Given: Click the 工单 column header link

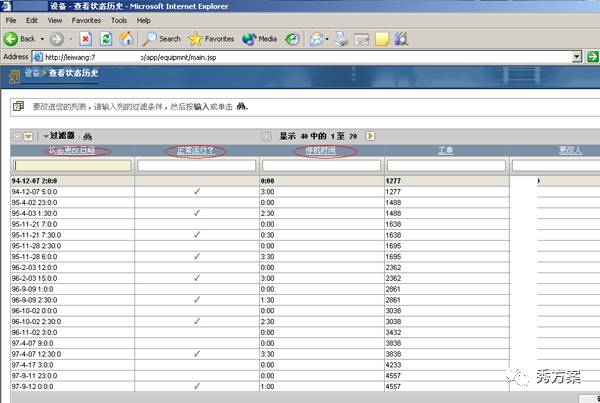Looking at the screenshot, I should (445, 150).
